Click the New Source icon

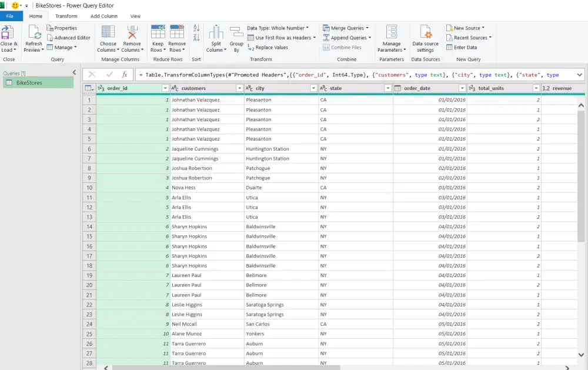pos(450,28)
